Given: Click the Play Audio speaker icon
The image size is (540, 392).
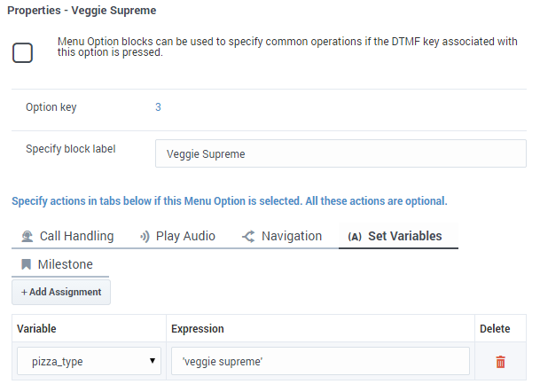Looking at the screenshot, I should (145, 237).
